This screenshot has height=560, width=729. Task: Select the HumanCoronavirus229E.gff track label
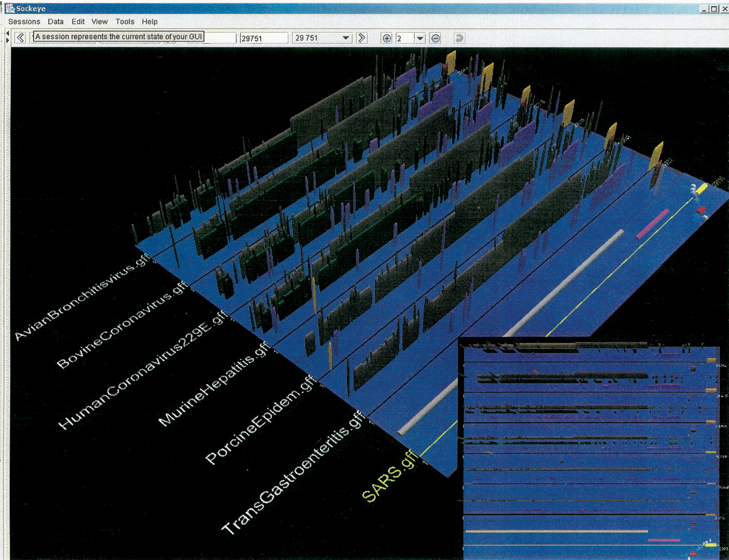(144, 370)
